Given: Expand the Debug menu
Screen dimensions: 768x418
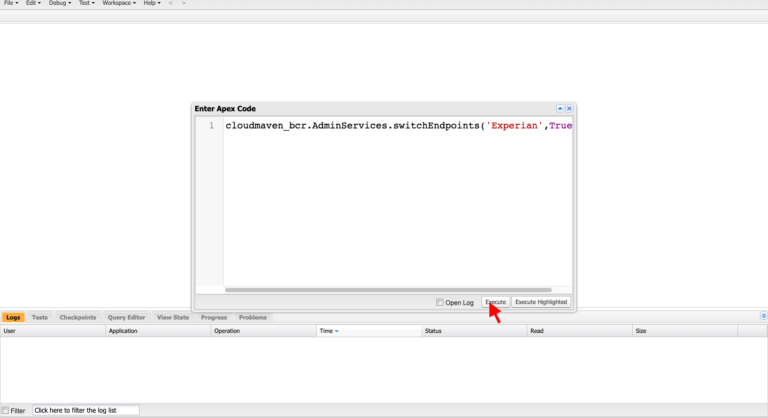Looking at the screenshot, I should point(60,3).
